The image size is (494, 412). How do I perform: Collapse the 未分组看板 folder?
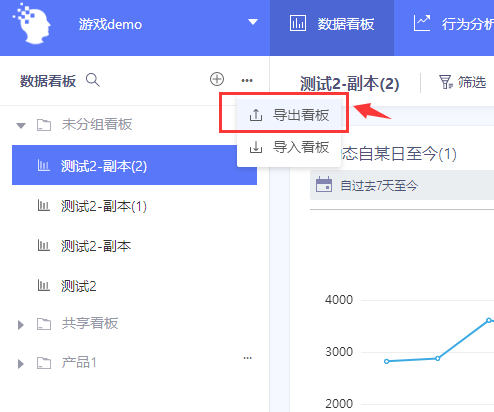[x=21, y=126]
